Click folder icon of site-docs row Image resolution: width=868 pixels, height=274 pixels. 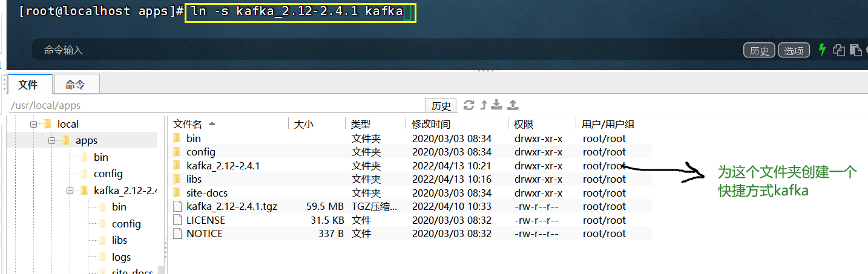[x=177, y=193]
